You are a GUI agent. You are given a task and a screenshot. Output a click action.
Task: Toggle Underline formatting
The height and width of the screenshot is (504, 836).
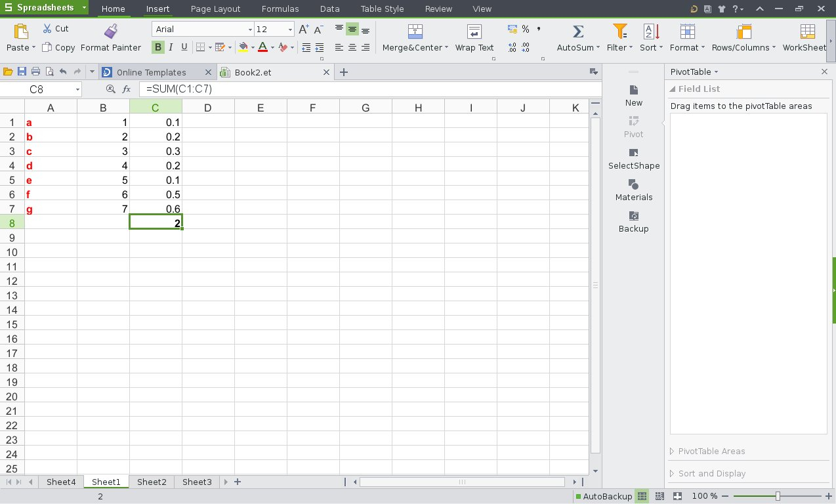[184, 47]
